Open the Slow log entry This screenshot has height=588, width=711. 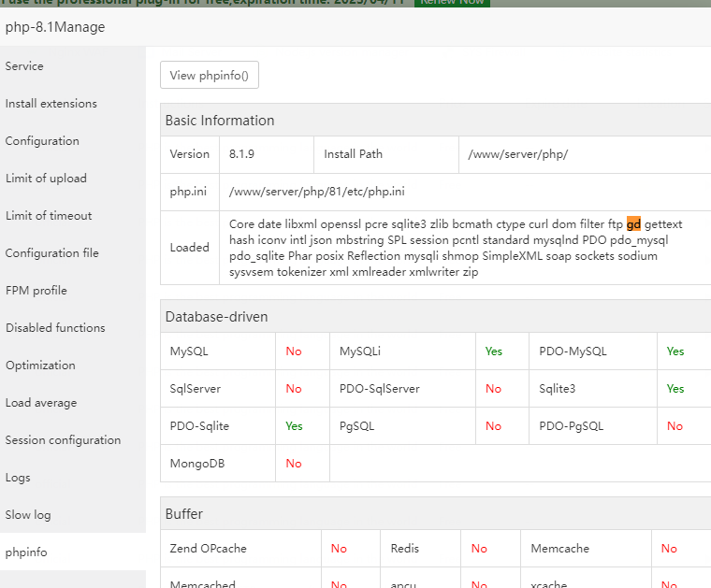28,515
